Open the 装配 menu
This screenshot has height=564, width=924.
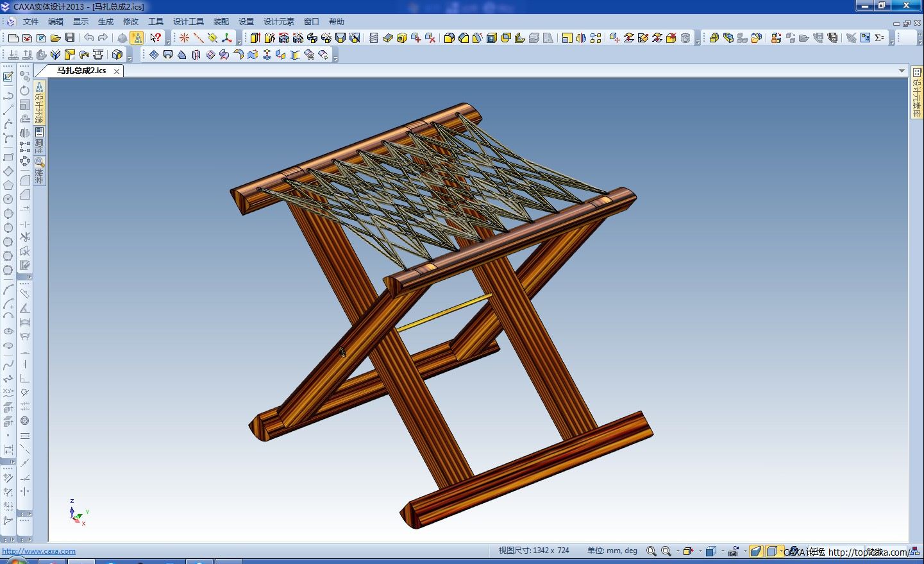(221, 22)
